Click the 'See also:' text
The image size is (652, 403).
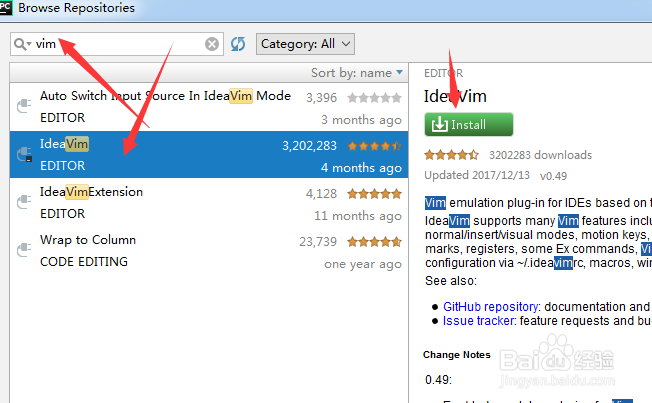coord(451,281)
